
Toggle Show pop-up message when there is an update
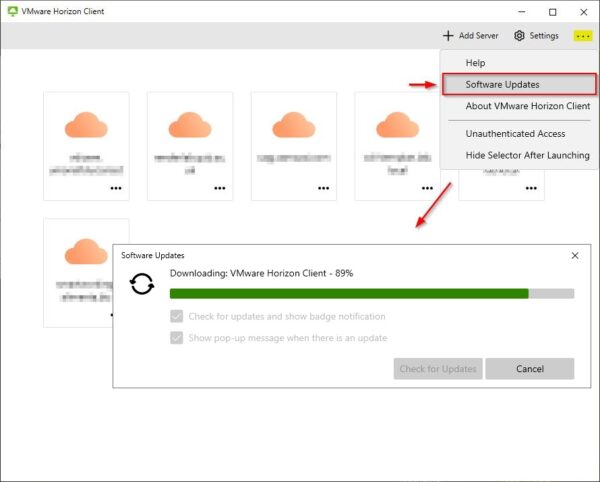click(x=176, y=338)
